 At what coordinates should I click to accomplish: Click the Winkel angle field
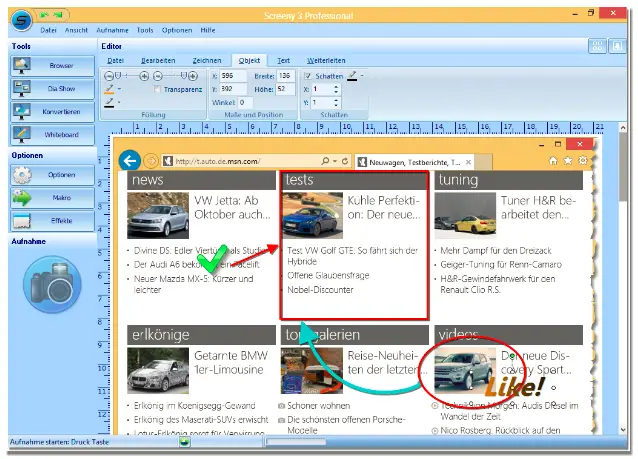245,102
